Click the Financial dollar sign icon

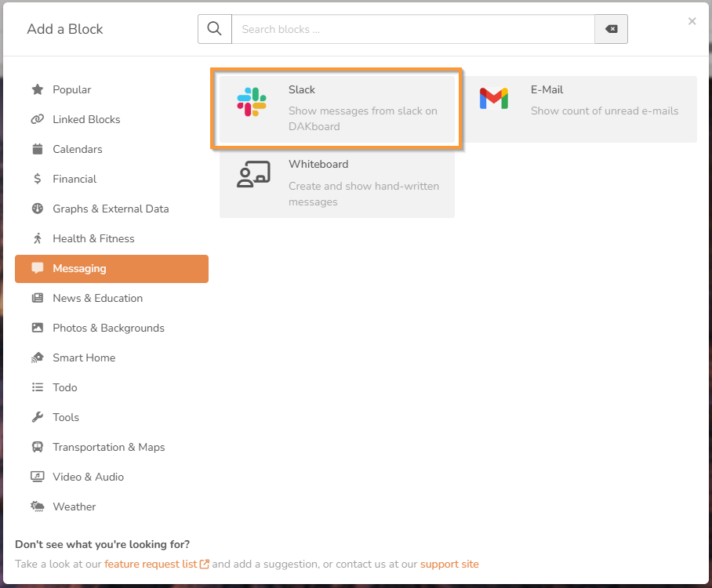point(37,179)
